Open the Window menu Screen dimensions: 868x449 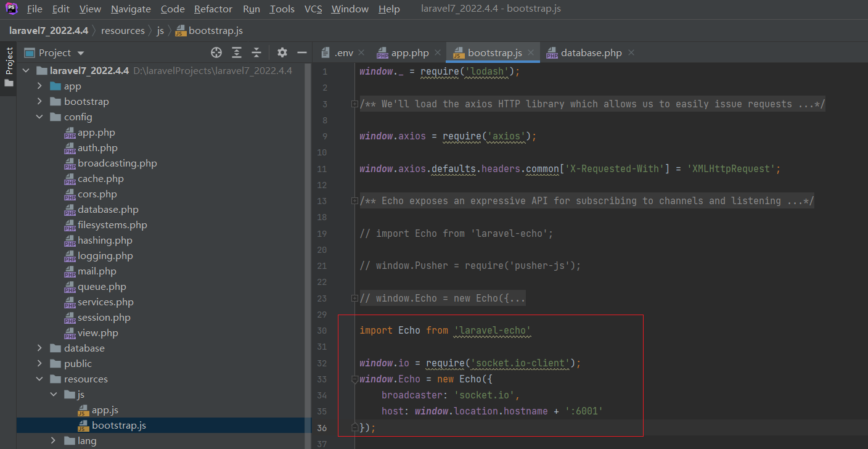click(350, 9)
